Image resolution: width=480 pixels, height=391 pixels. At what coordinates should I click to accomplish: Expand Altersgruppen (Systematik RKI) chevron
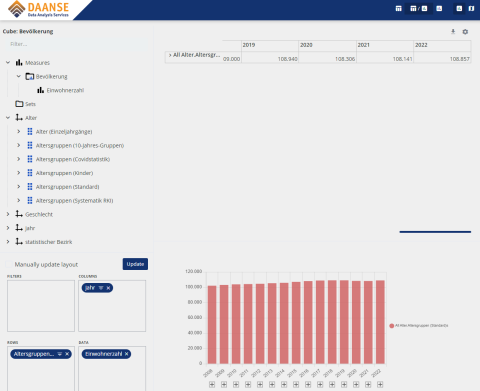[x=19, y=200]
